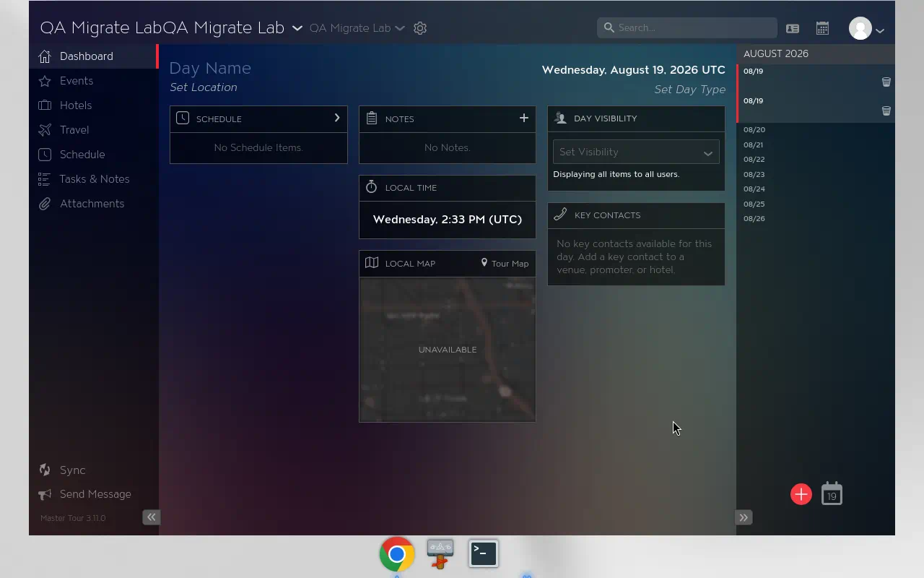Viewport: 924px width, 578px height.
Task: Open the secondary QA Migrate Lab tour selector
Action: point(357,28)
